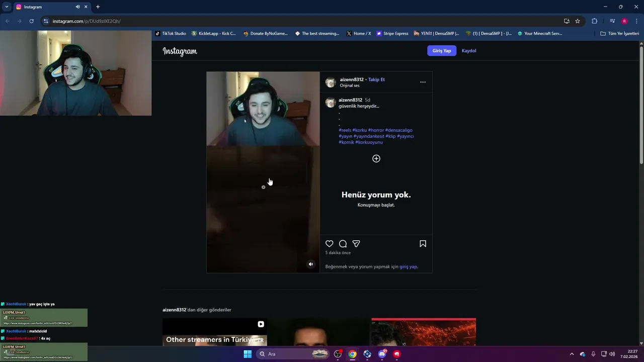Open the Chrome extensions puzzle icon
Screen dimensions: 644x362
coord(594,21)
